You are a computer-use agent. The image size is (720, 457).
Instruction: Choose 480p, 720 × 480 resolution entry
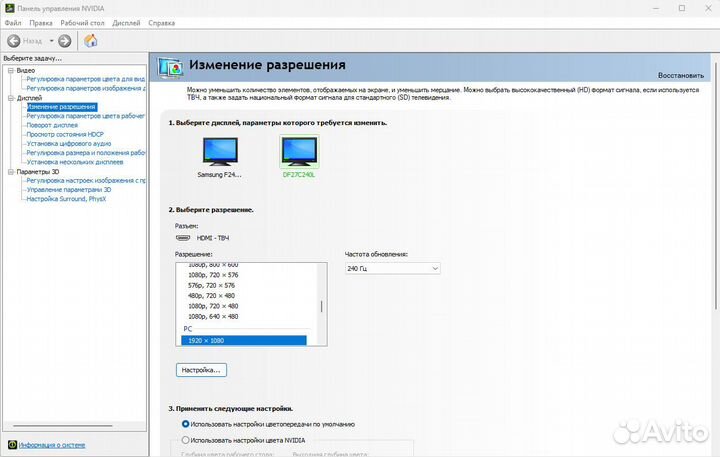(x=212, y=295)
